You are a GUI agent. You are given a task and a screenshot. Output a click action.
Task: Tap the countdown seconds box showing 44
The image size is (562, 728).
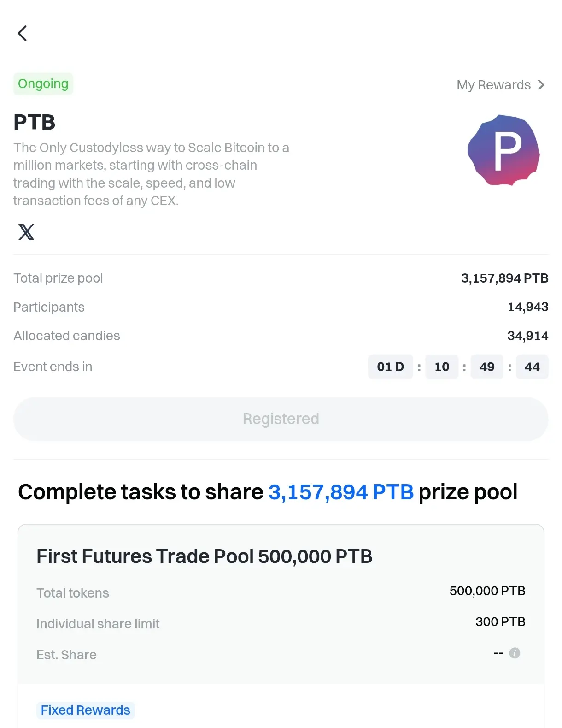532,367
